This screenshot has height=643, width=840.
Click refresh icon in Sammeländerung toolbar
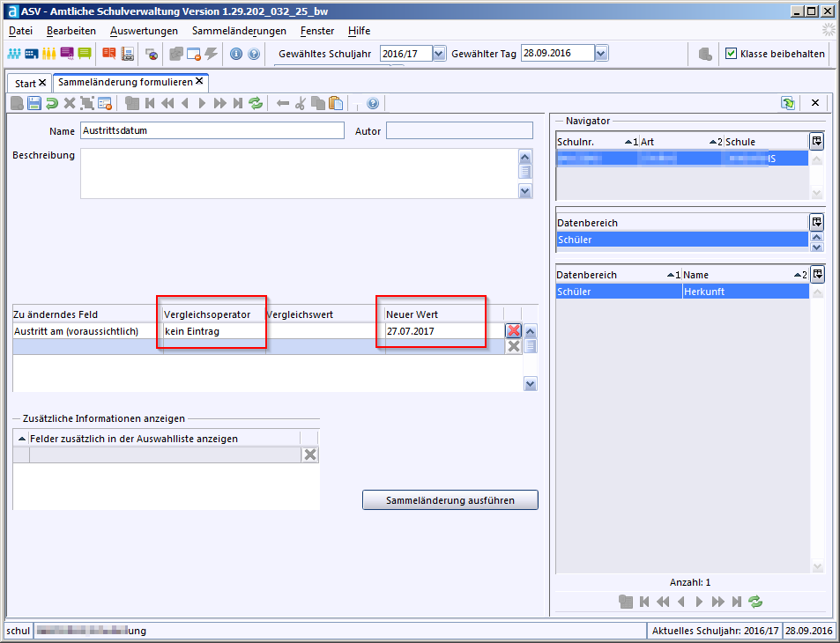pyautogui.click(x=256, y=104)
